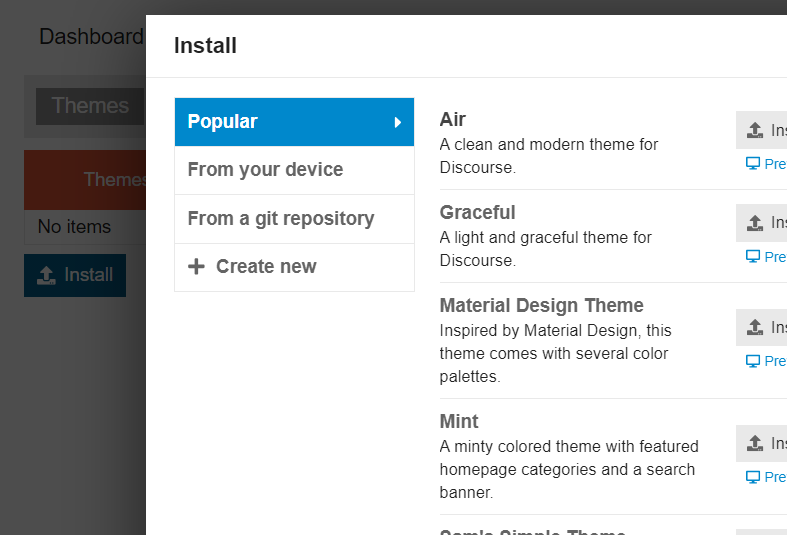Click 'A light and graceful theme' description
This screenshot has height=535, width=787.
(546, 249)
